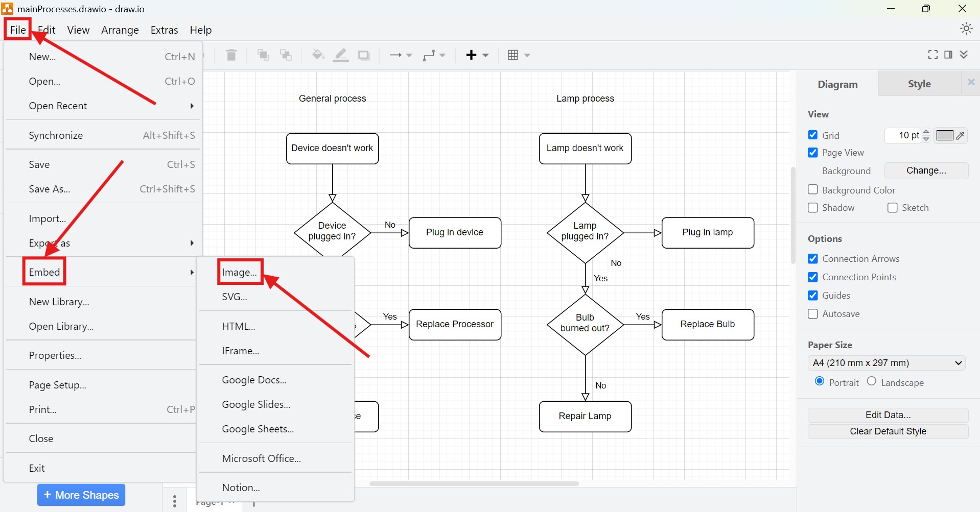Select the Line Color tool
This screenshot has height=512, width=980.
pos(340,55)
